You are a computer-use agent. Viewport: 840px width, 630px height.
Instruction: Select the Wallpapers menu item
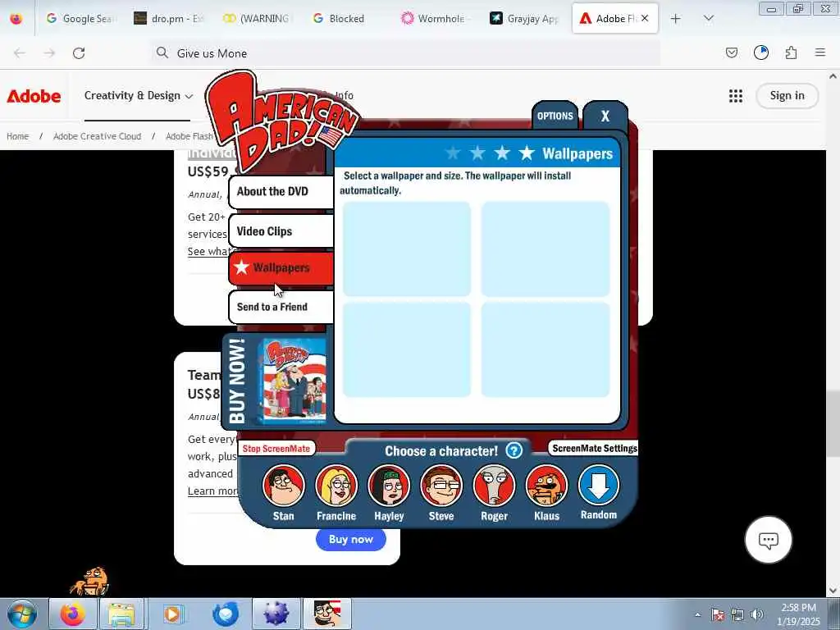tap(281, 268)
